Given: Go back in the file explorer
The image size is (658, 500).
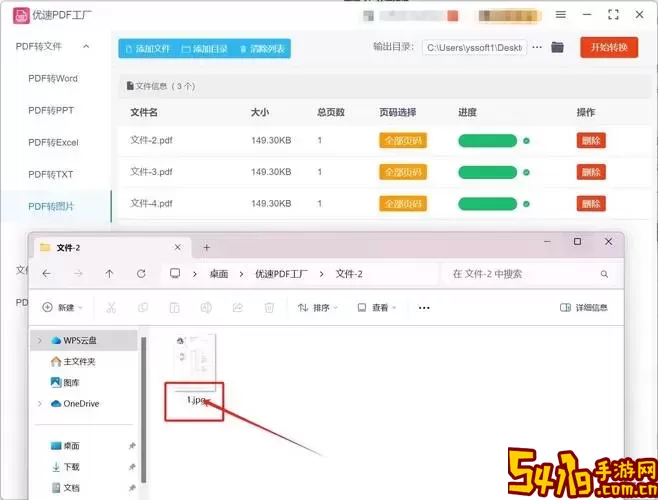Looking at the screenshot, I should (x=47, y=274).
